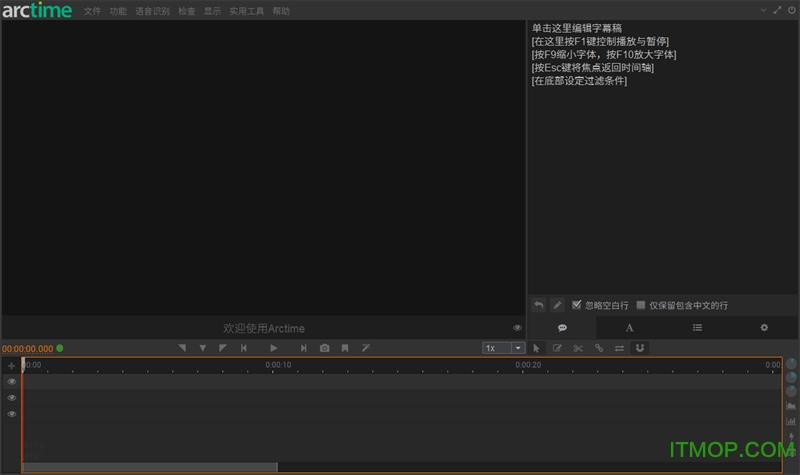Click the bar chart icon beside timeline
Viewport: 800px width, 475px height.
[x=791, y=421]
